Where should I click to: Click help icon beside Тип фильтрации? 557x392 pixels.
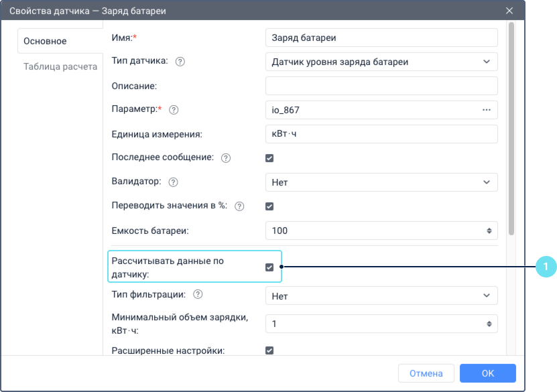[x=198, y=295]
